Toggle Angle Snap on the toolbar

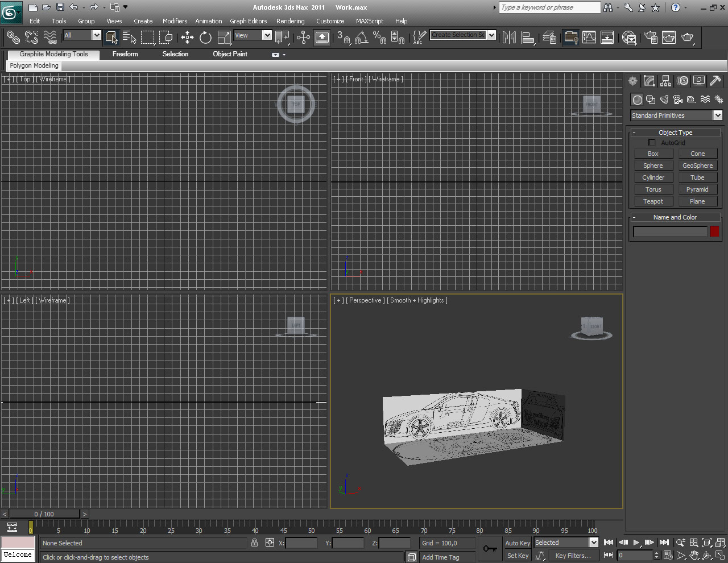361,38
